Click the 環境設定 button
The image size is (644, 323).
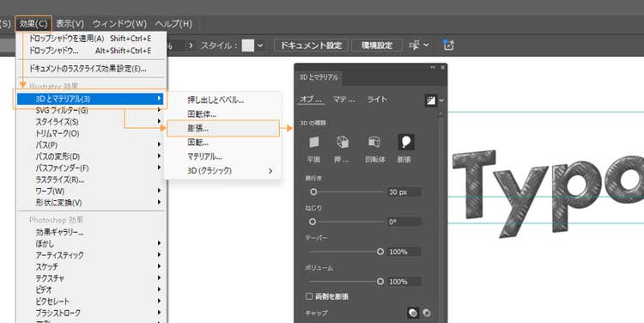click(377, 46)
